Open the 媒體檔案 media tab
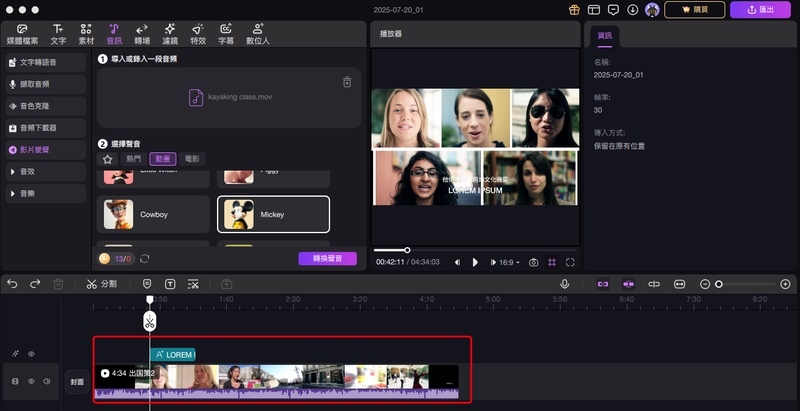The height and width of the screenshot is (411, 800). pos(22,34)
